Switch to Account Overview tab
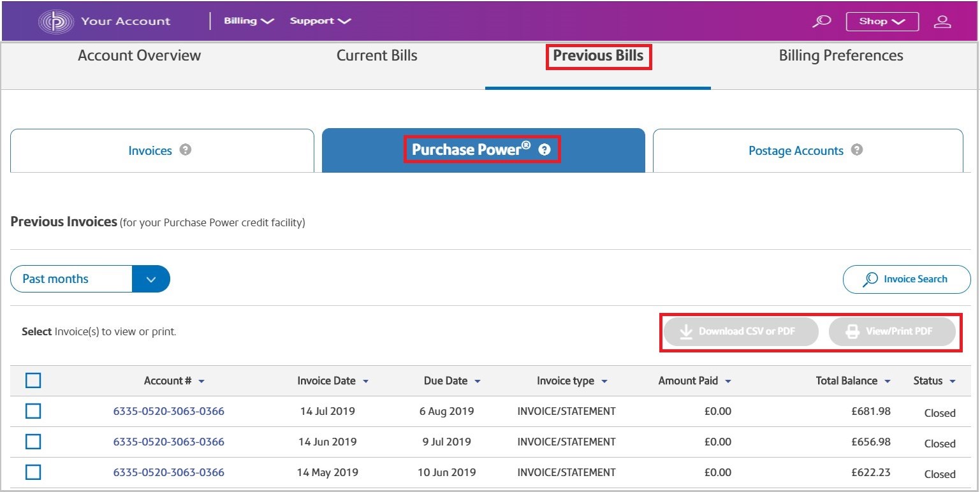The image size is (980, 492). click(139, 55)
